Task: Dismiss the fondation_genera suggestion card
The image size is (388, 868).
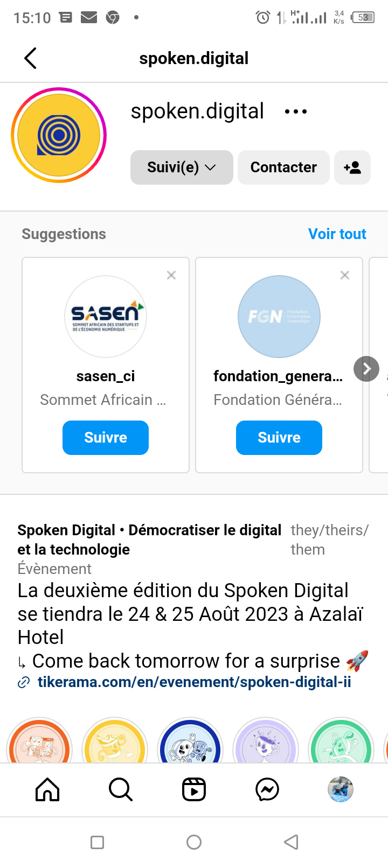Action: (x=345, y=275)
